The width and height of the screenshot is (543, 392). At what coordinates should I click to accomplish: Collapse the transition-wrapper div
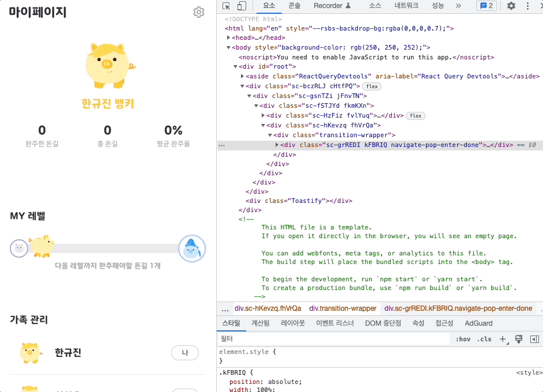pyautogui.click(x=270, y=135)
